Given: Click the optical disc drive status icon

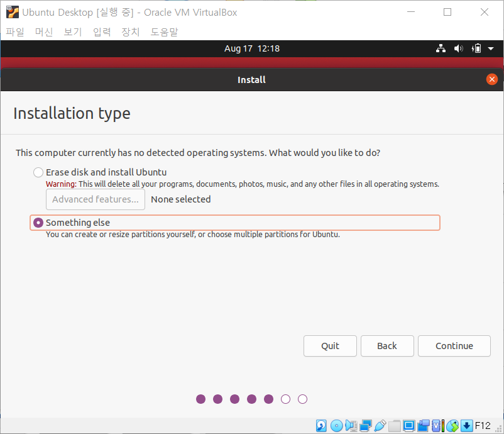Looking at the screenshot, I should [337, 426].
